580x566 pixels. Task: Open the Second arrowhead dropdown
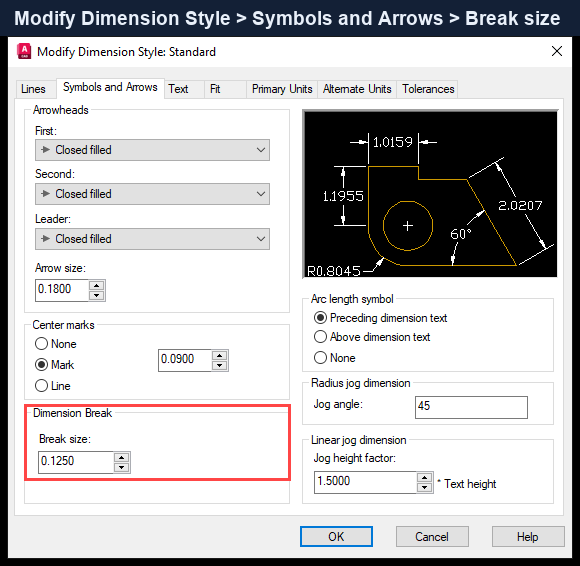click(x=152, y=194)
